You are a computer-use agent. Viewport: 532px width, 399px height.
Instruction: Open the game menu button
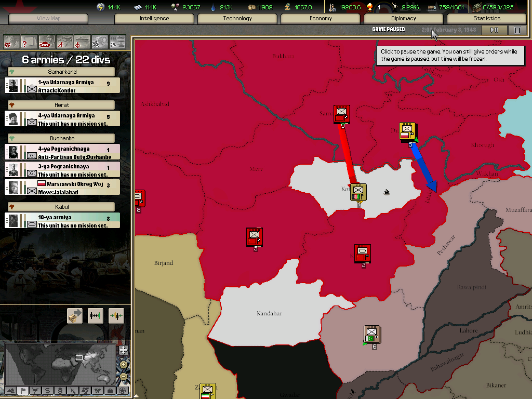click(517, 30)
